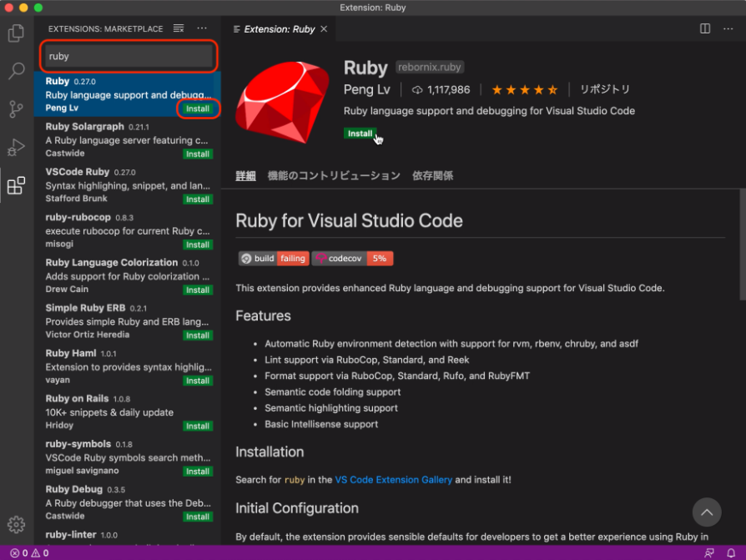Click the rebornix.ruby identifier label
Screen dimensions: 746x560
point(429,67)
